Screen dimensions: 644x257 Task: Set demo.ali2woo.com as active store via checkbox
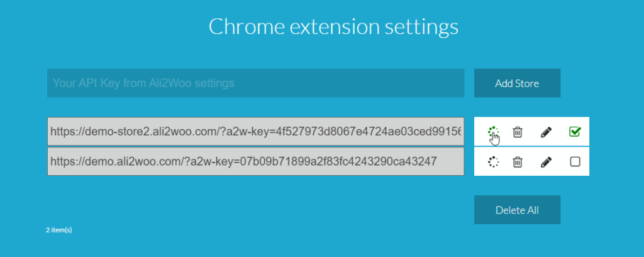coord(575,162)
